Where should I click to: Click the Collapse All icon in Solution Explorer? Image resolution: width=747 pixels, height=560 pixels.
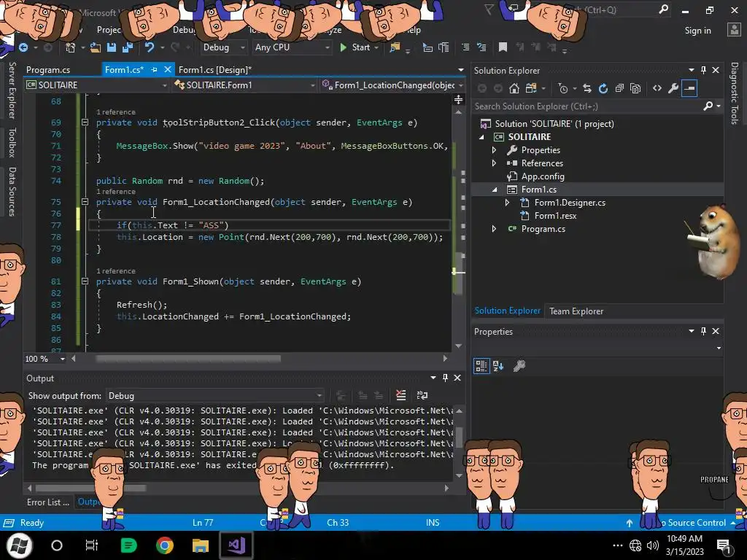tap(619, 88)
